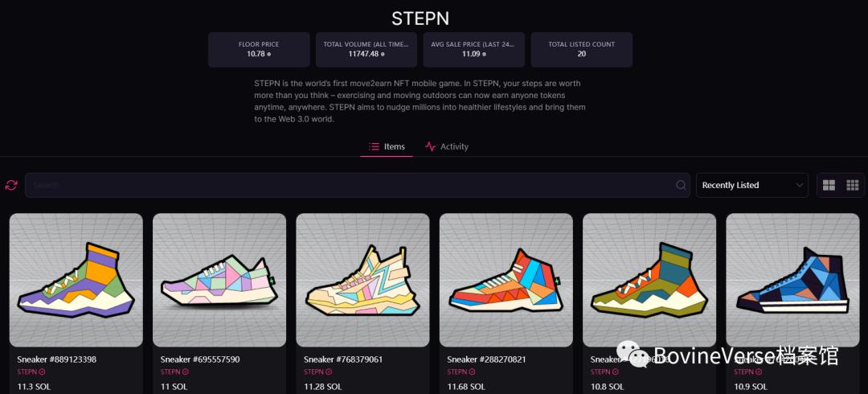Open Sneaker #695557590 listing title
The image size is (868, 394).
[x=200, y=359]
